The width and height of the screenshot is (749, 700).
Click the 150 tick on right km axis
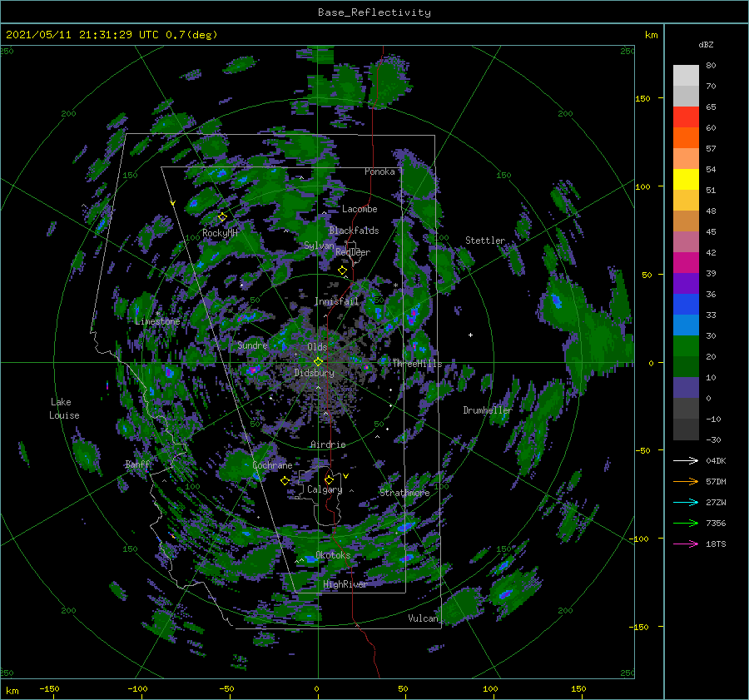pos(642,98)
